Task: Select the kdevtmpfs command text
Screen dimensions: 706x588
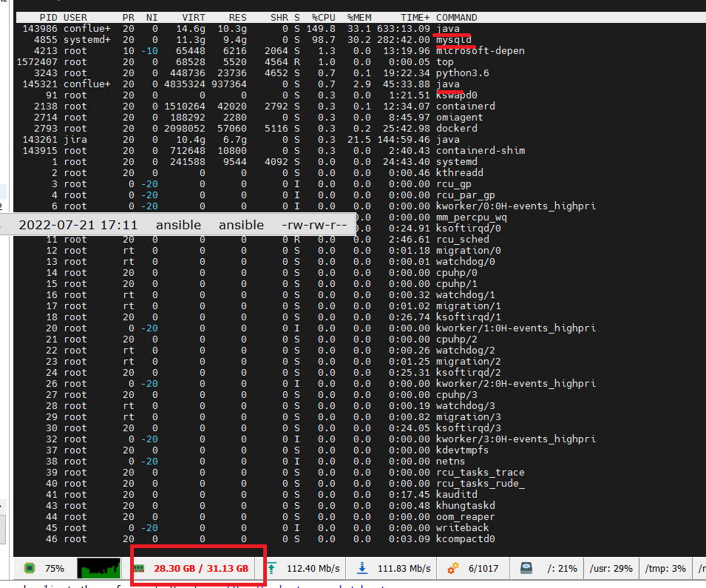Action: [463, 450]
